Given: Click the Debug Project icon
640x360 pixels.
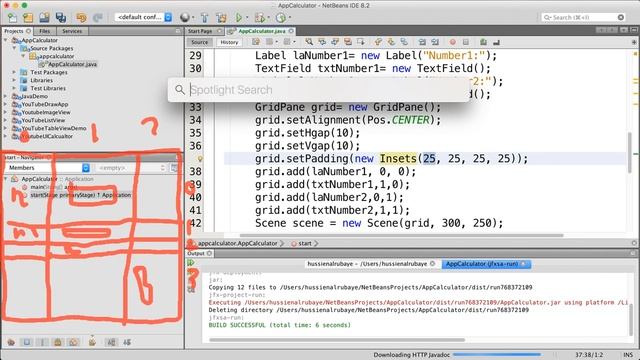Looking at the screenshot, I should click(259, 18).
